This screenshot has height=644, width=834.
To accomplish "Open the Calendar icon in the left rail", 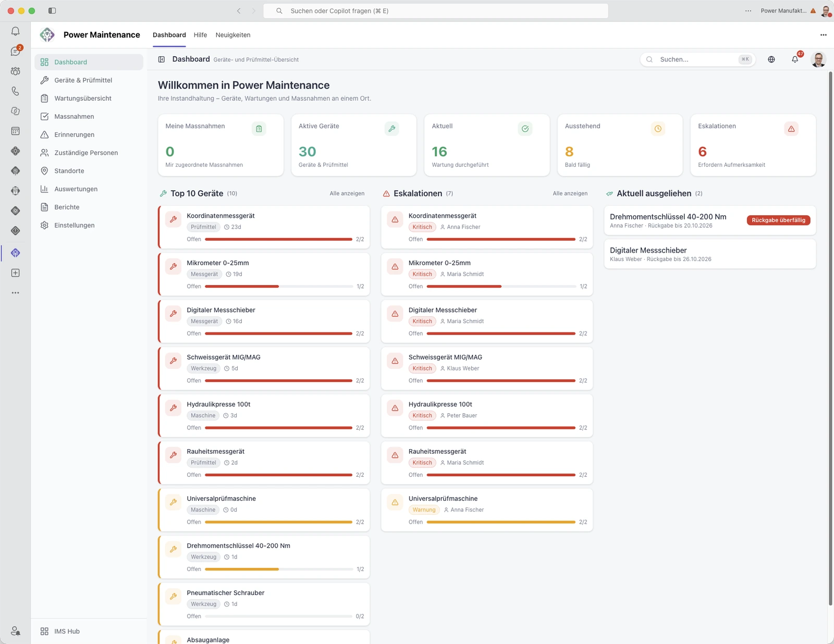I will (x=16, y=131).
